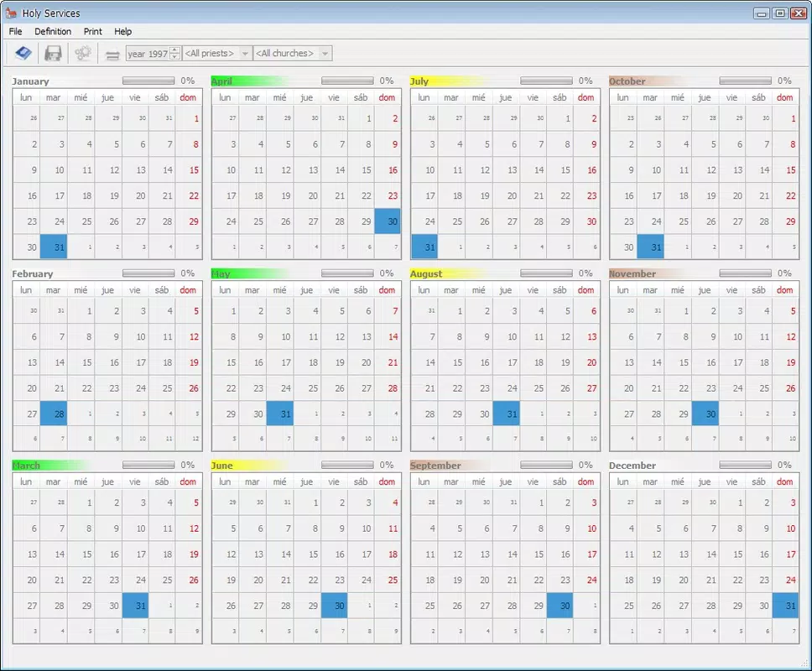Select day 22 in October
The height and width of the screenshot is (671, 812).
(x=786, y=195)
